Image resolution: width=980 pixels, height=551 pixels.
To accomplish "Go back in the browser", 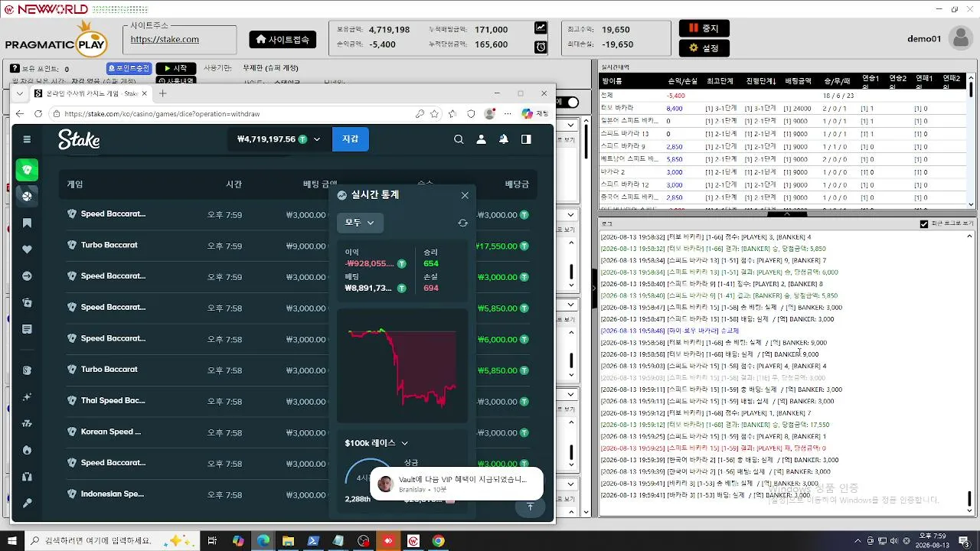I will 20,114.
